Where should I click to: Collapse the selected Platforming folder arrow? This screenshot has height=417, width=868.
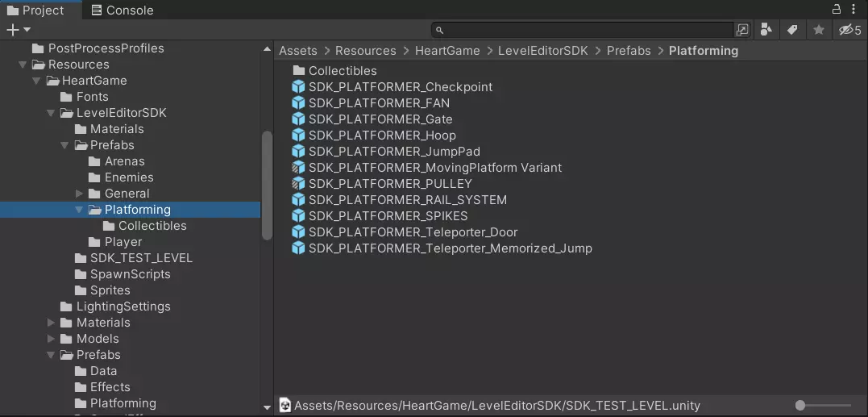coord(79,210)
